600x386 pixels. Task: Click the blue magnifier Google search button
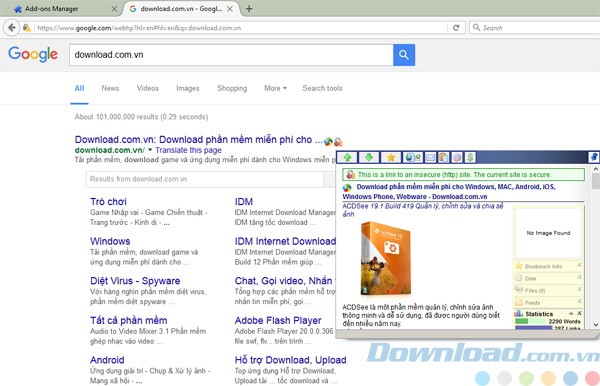pyautogui.click(x=404, y=55)
